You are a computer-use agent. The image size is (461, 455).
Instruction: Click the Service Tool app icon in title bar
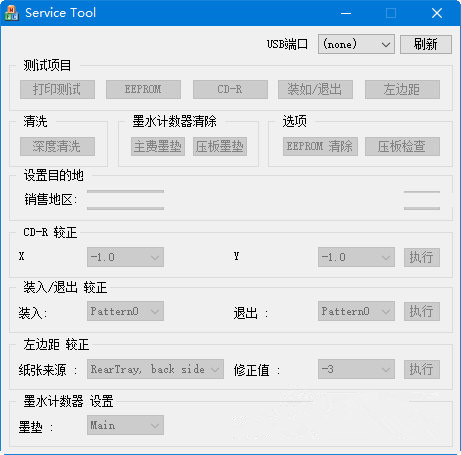pos(12,13)
